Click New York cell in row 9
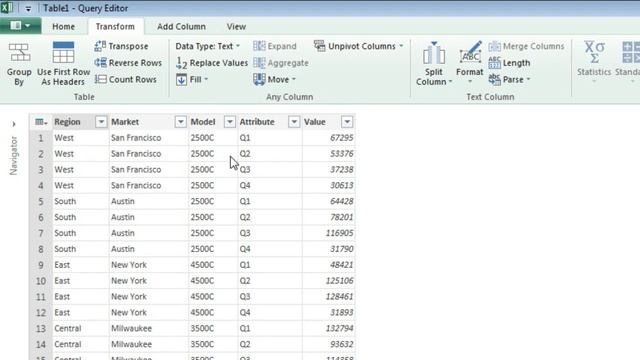This screenshot has height=360, width=640. 149,265
